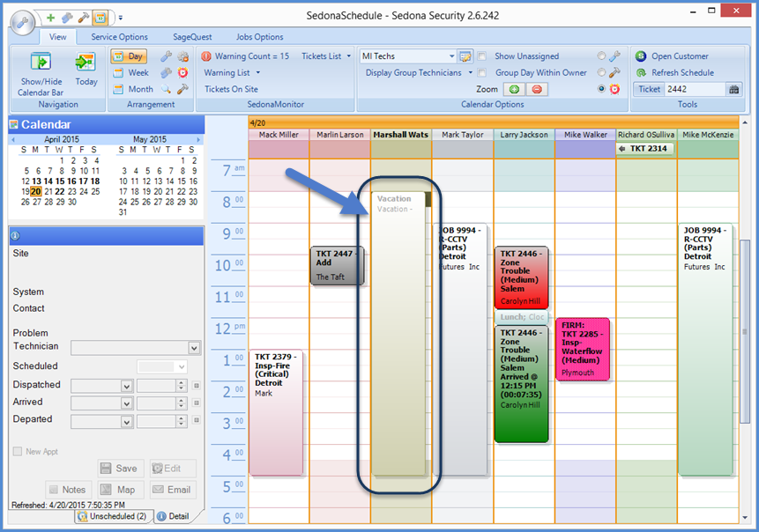Screen dimensions: 759x532
Task: Enable Show Unassigned checkbox
Action: pos(482,56)
